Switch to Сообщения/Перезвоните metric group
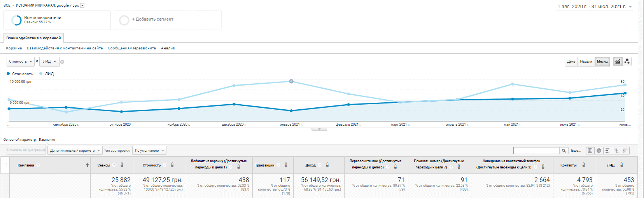This screenshot has width=644, height=198. tap(132, 48)
